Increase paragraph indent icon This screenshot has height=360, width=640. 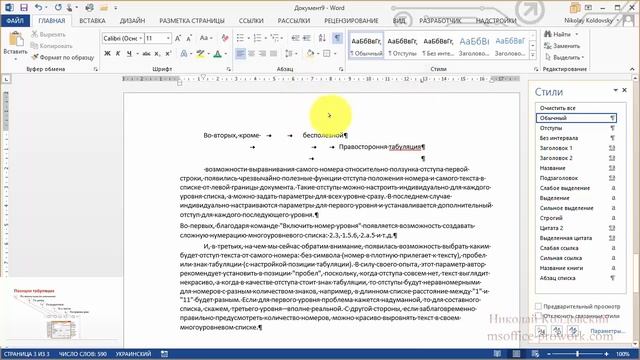pos(307,38)
